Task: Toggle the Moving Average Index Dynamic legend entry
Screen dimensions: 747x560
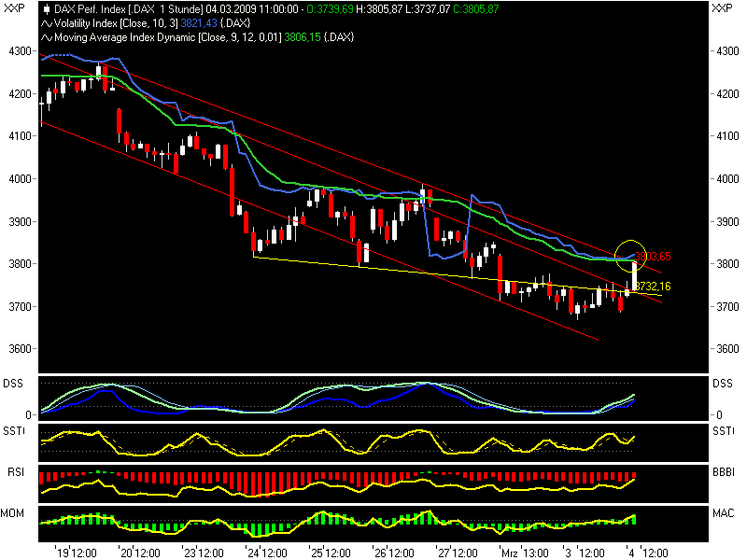Action: pyautogui.click(x=168, y=37)
